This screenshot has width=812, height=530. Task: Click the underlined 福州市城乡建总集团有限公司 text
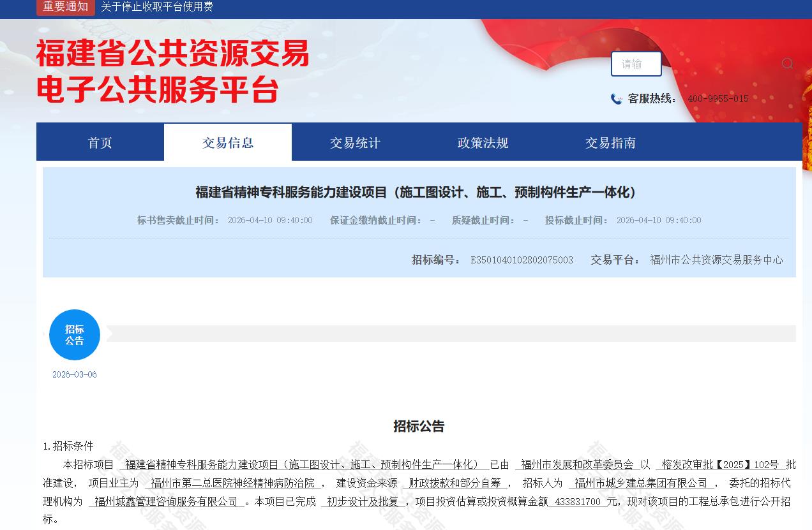[641, 483]
